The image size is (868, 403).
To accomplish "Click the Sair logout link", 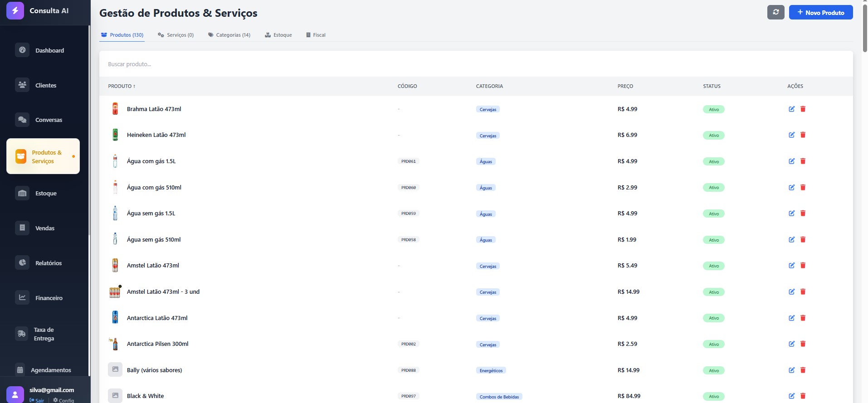I will pyautogui.click(x=37, y=400).
